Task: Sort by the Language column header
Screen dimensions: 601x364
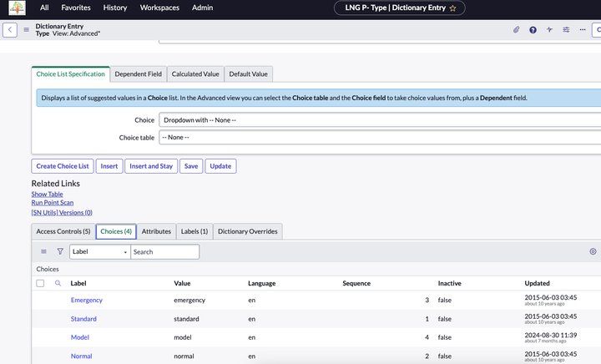Action: tap(262, 283)
